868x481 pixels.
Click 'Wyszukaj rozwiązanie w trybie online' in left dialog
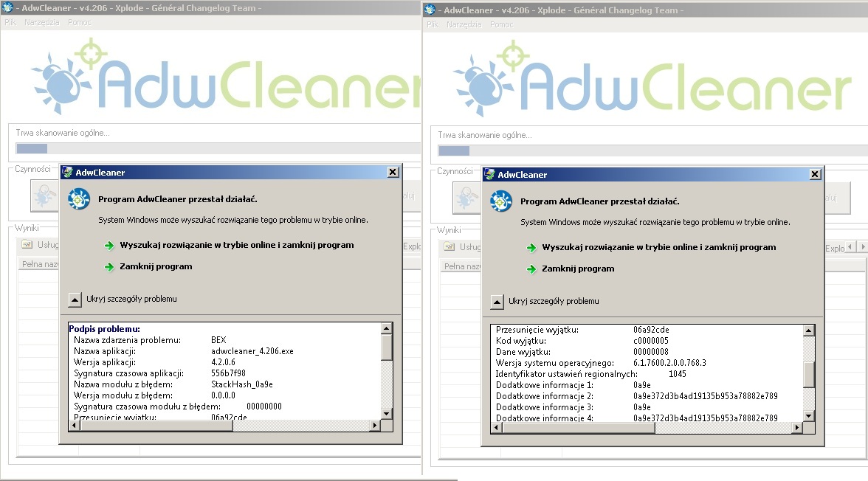236,245
